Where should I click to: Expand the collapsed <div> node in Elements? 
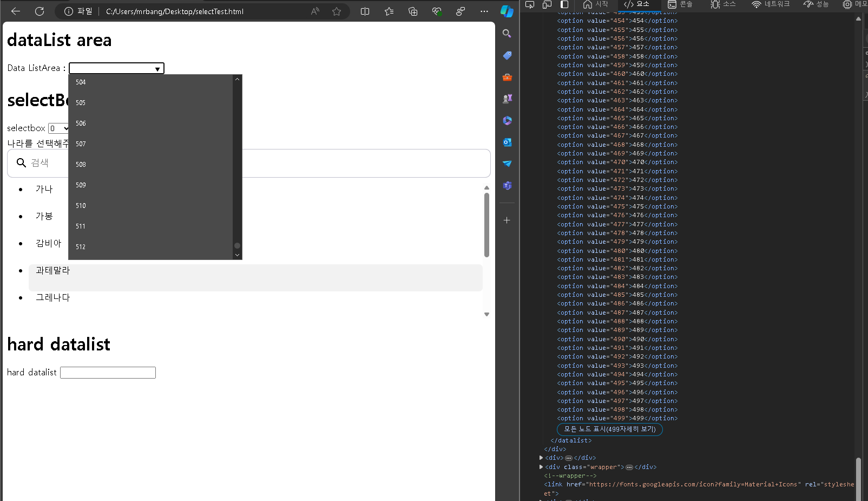point(541,458)
